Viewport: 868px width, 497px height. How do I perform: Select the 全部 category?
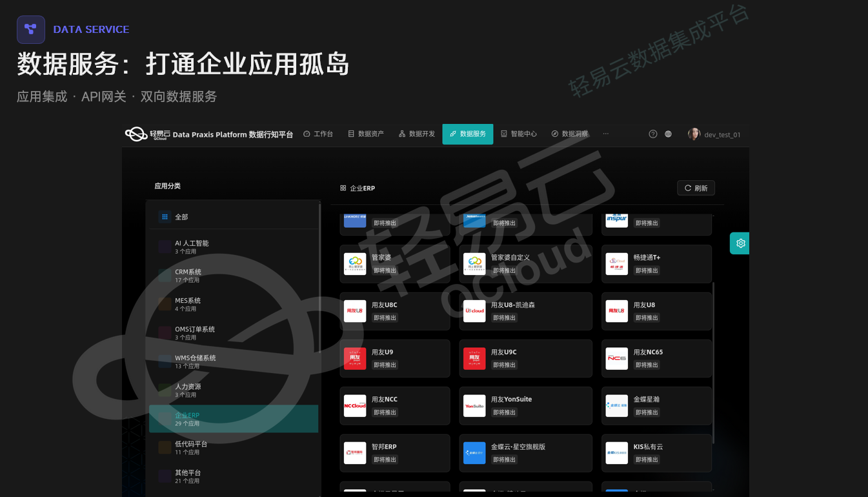pos(181,218)
